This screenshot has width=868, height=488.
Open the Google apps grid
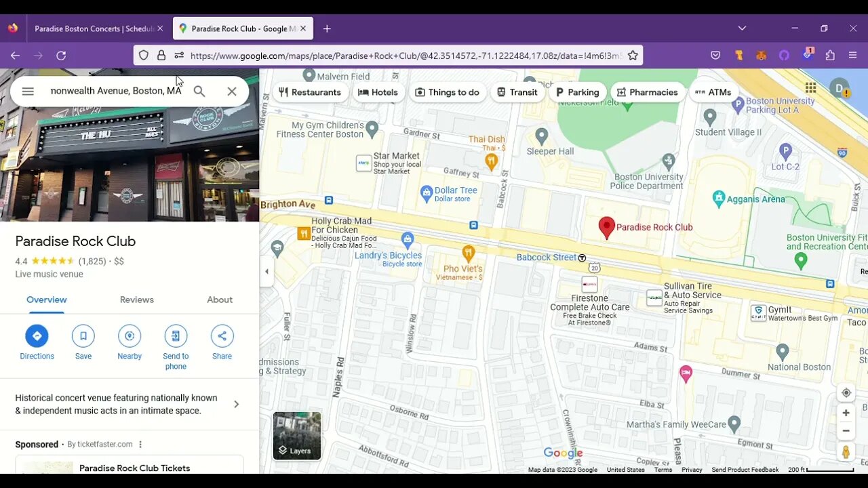(810, 87)
